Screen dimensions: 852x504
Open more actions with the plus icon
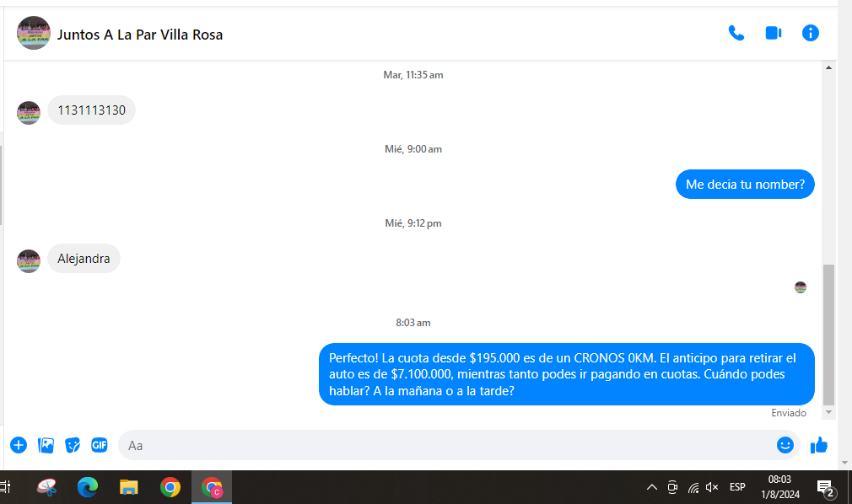[19, 445]
